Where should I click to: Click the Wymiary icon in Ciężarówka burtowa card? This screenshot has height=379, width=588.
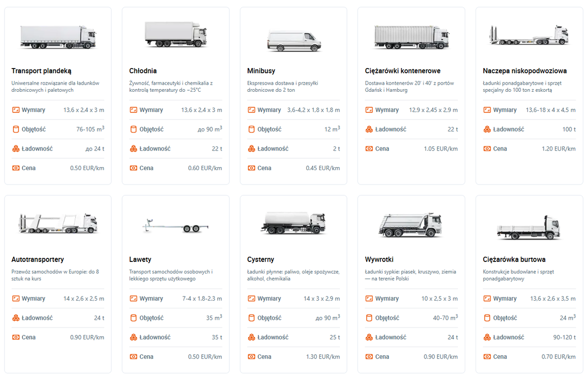tap(487, 299)
